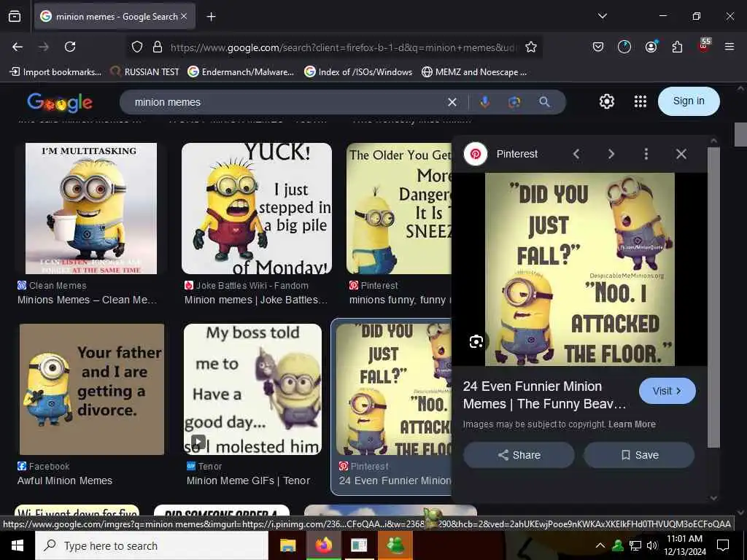
Task: Start voice search with microphone
Action: (484, 102)
